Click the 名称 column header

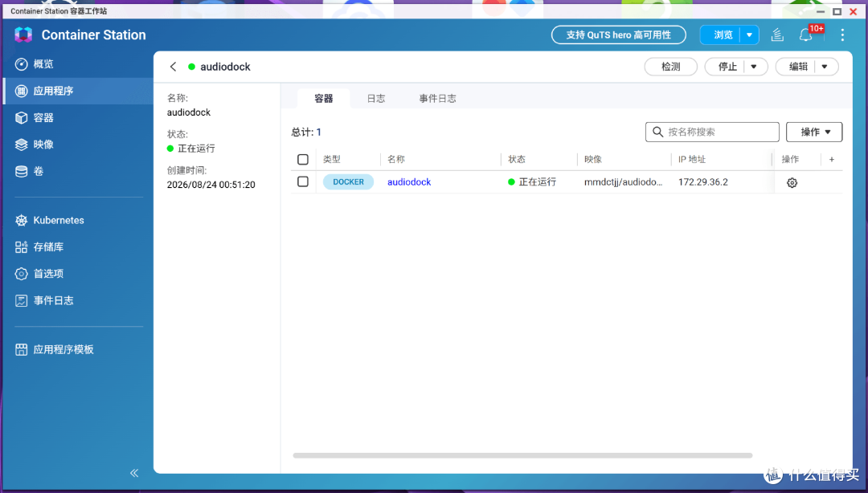coord(396,159)
